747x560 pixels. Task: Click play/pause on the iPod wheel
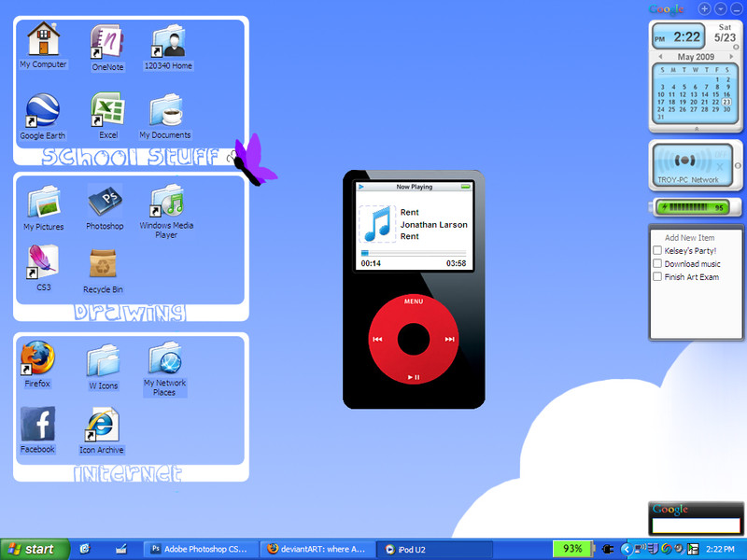coord(414,377)
